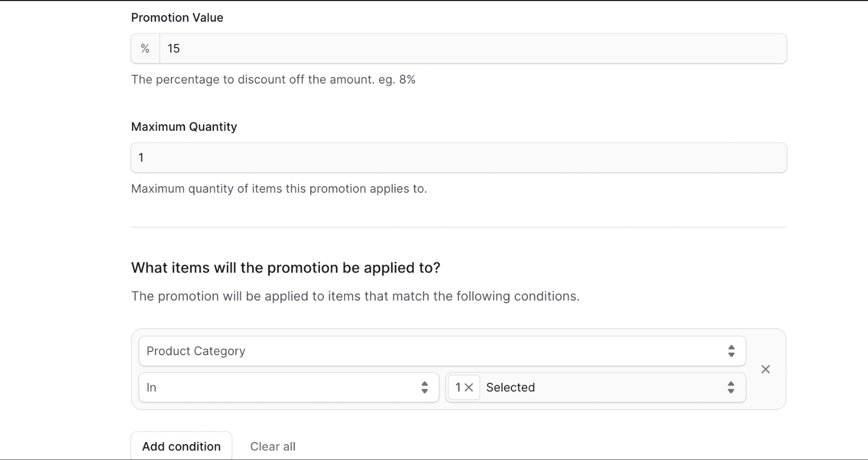
Task: Open the "In" operator dropdown
Action: click(x=281, y=387)
